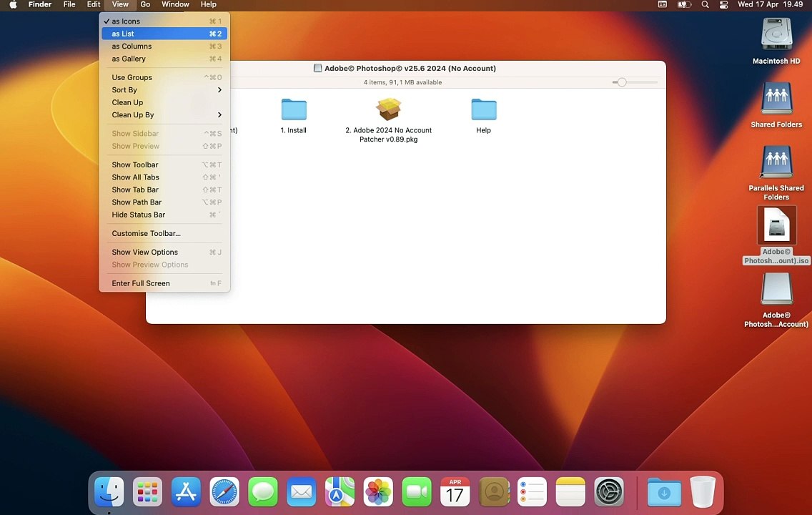The image size is (812, 515).
Task: Click the window title 'Adobe Photoshop v25.6 2024'
Action: tap(410, 69)
